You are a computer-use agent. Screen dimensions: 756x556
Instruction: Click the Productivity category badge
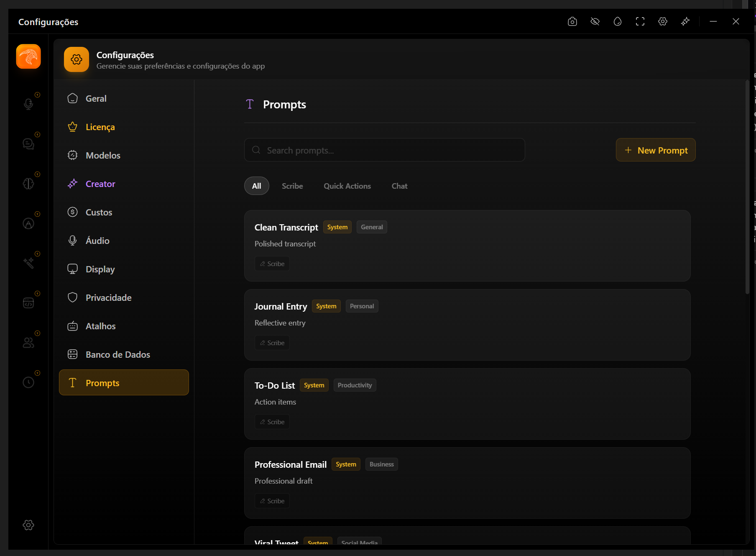[355, 385]
